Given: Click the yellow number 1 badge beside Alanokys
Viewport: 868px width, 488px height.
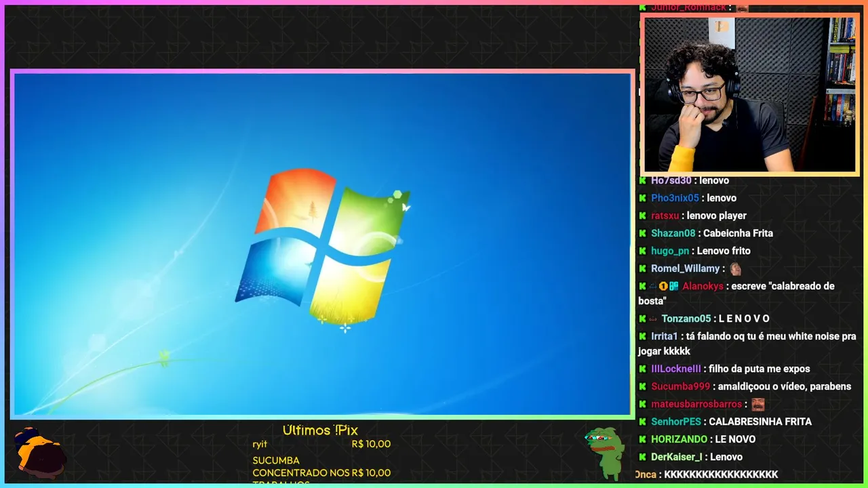Looking at the screenshot, I should pos(663,286).
